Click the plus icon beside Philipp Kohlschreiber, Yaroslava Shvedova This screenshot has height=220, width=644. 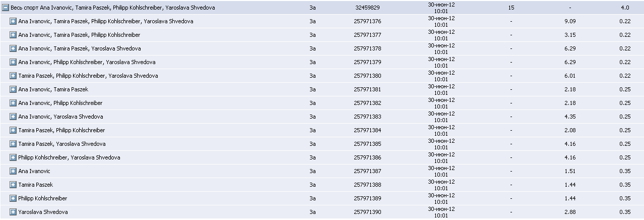[13, 158]
